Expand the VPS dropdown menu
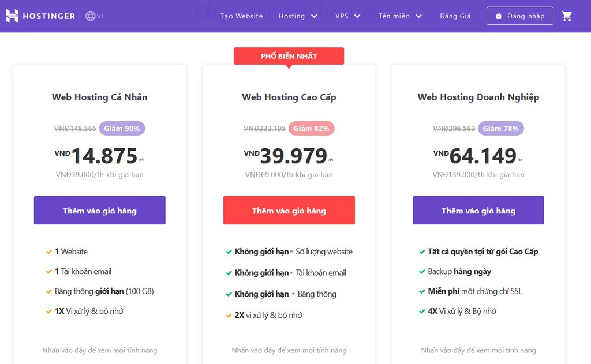This screenshot has height=364, width=591. coord(348,16)
